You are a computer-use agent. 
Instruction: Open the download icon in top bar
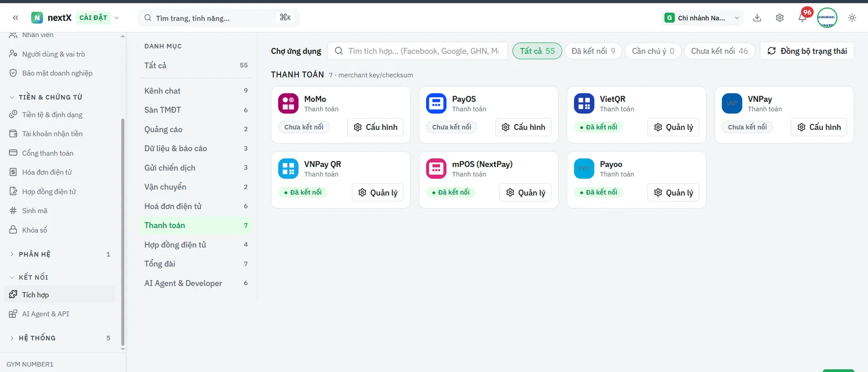click(757, 18)
